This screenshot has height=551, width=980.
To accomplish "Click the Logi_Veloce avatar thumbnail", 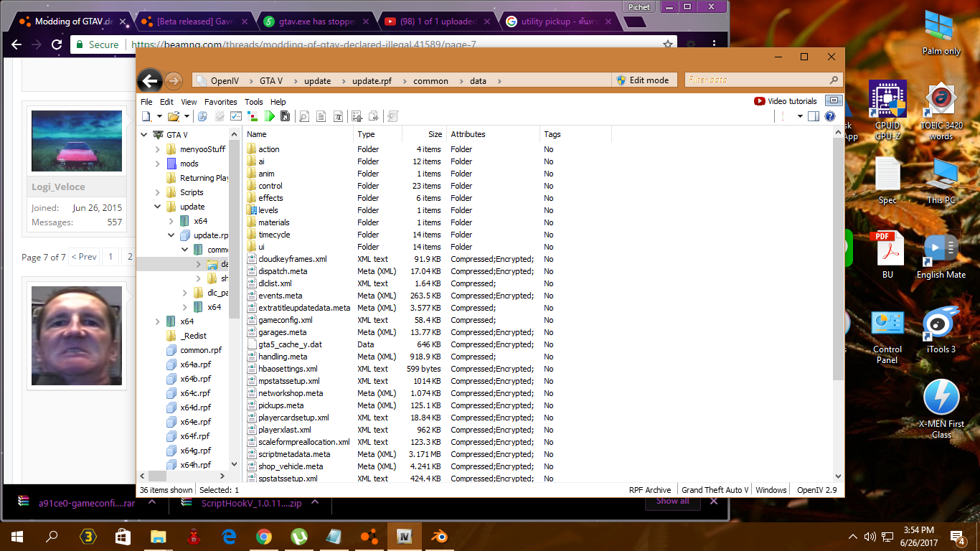I will click(x=77, y=141).
